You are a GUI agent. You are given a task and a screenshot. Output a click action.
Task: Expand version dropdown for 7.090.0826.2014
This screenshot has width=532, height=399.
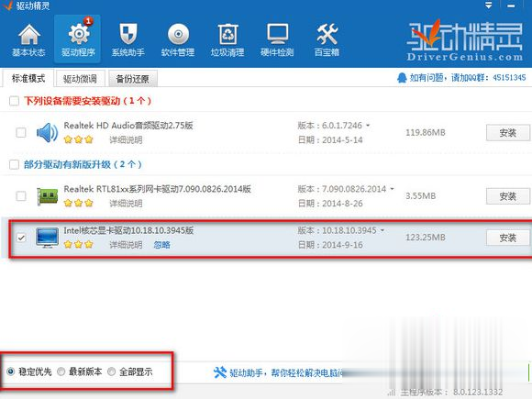coord(392,189)
